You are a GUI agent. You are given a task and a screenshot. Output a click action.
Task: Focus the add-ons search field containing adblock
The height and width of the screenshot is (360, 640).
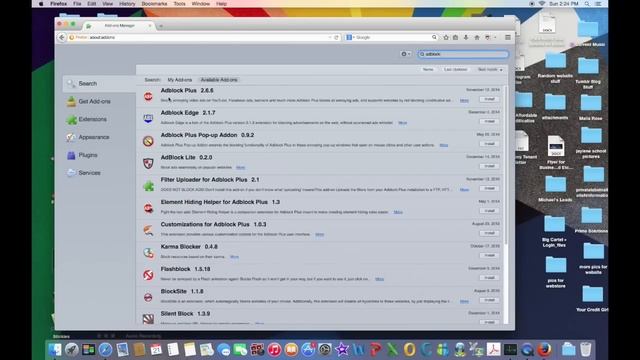(463, 54)
